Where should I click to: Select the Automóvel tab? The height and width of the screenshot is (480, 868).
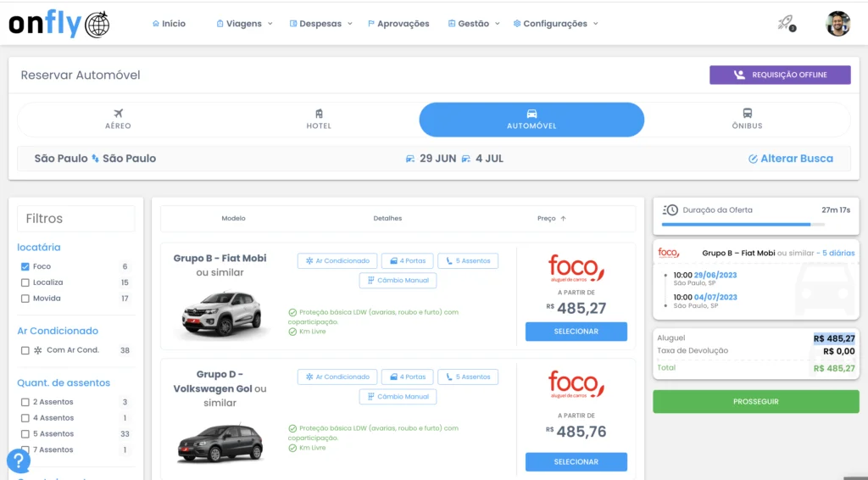click(x=531, y=120)
